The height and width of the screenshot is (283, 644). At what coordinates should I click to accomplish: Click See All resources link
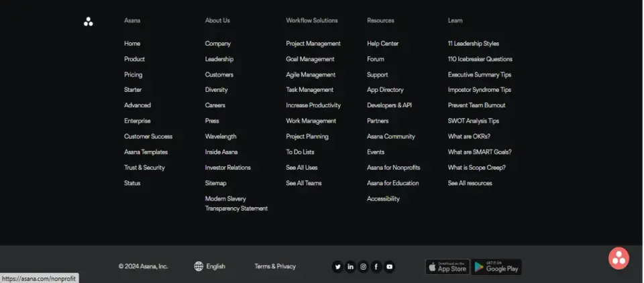pyautogui.click(x=470, y=183)
